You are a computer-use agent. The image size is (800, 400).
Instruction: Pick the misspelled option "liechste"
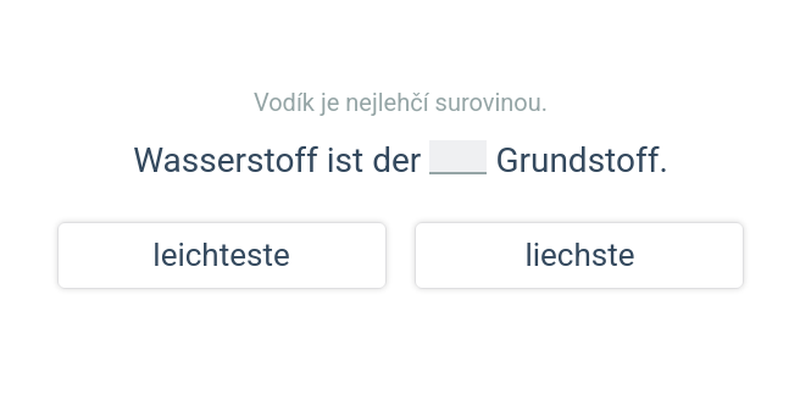tap(579, 256)
